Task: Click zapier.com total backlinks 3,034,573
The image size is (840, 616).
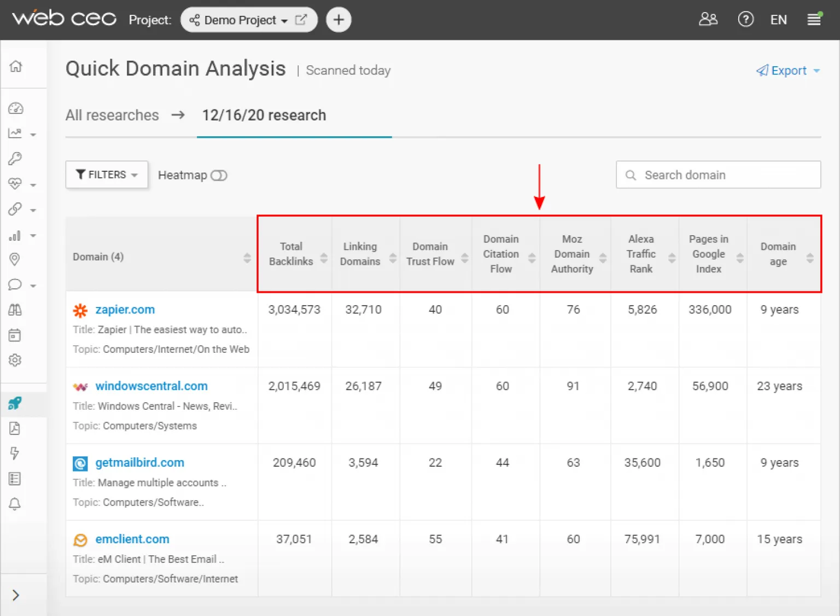Action: 294,310
